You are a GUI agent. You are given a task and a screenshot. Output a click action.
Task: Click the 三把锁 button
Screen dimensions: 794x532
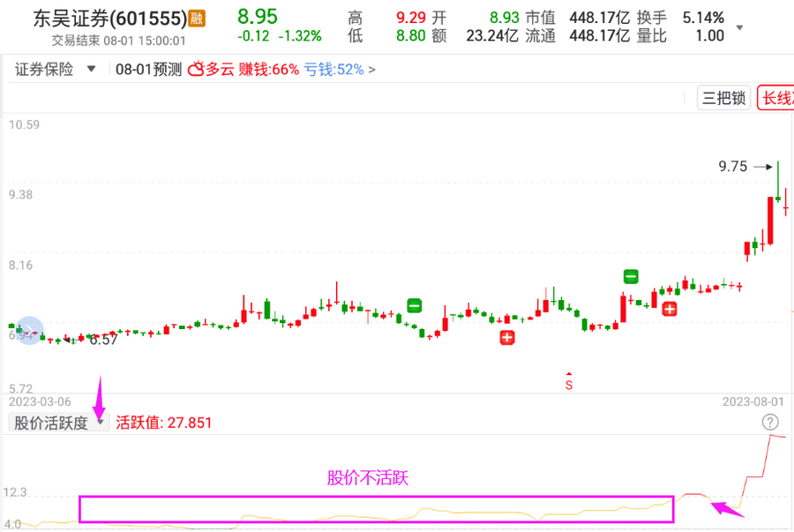[x=723, y=98]
